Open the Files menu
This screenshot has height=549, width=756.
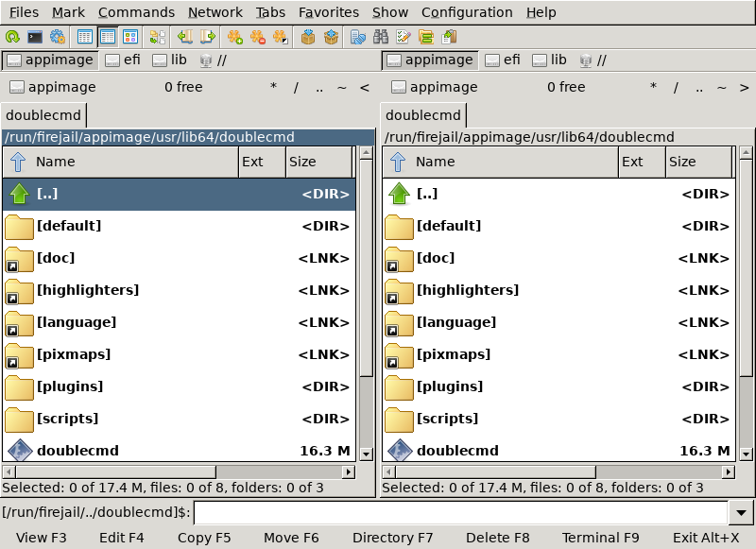[25, 12]
